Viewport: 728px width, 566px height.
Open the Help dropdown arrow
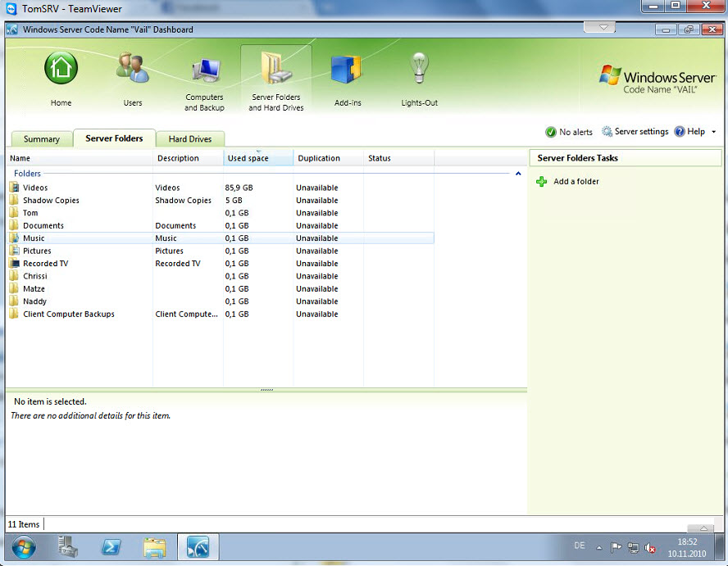(713, 132)
